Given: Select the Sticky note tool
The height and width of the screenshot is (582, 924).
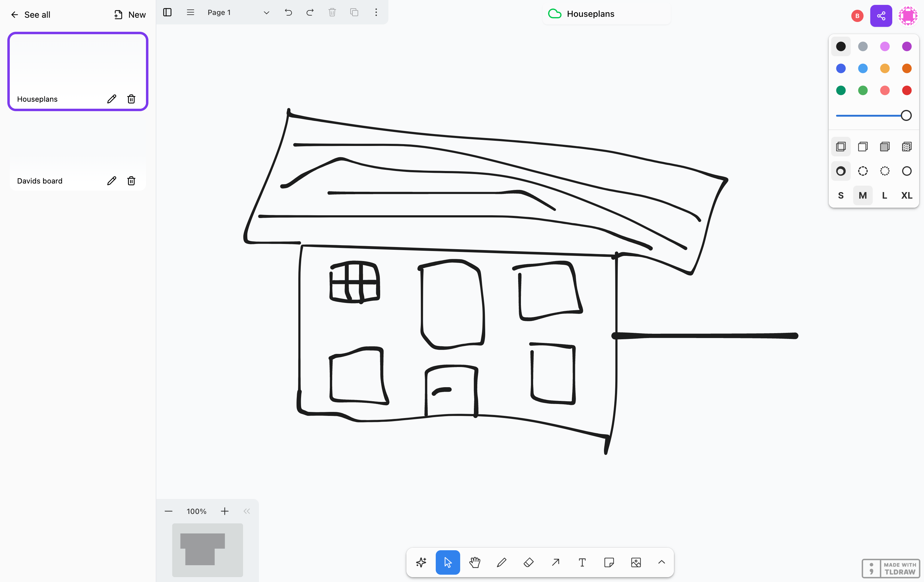Looking at the screenshot, I should click(609, 562).
